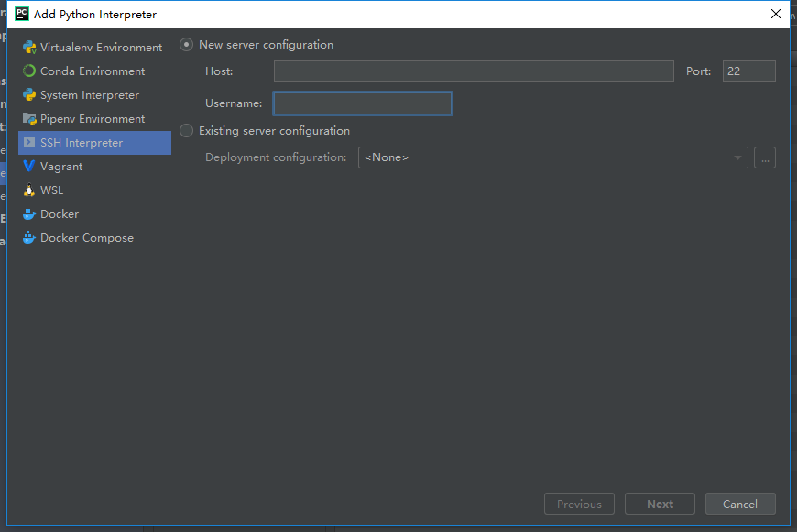
Task: Click the WSL Linux penguin icon
Action: point(29,190)
